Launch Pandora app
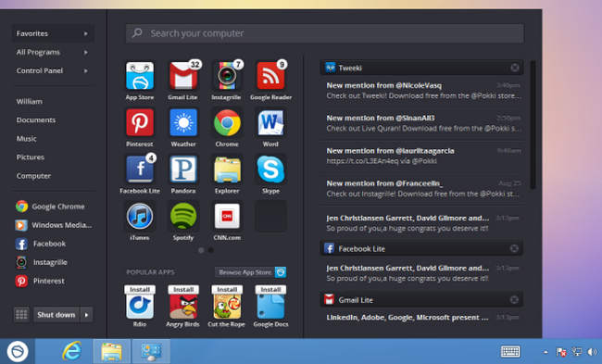Image resolution: width=602 pixels, height=364 pixels. click(x=183, y=169)
